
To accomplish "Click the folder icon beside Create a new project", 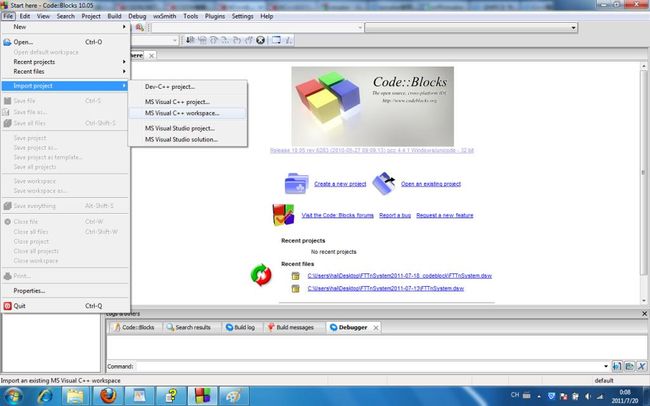I will (x=296, y=183).
